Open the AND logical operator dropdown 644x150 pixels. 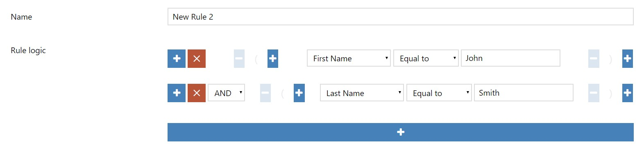[226, 93]
